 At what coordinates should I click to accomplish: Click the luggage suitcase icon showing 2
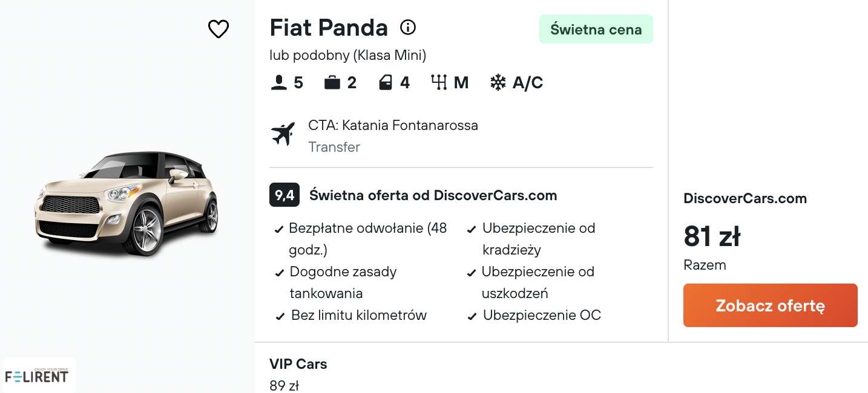click(x=332, y=82)
